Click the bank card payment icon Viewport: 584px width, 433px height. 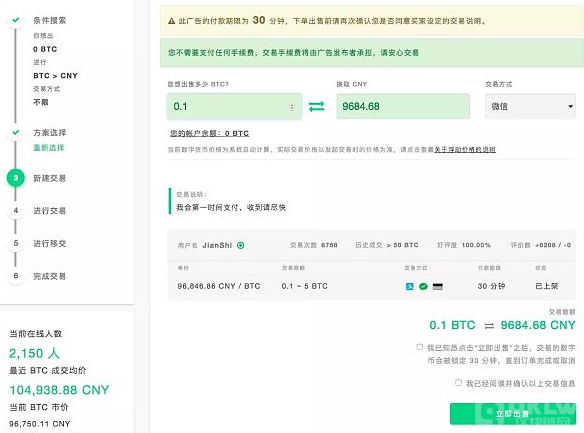click(438, 286)
